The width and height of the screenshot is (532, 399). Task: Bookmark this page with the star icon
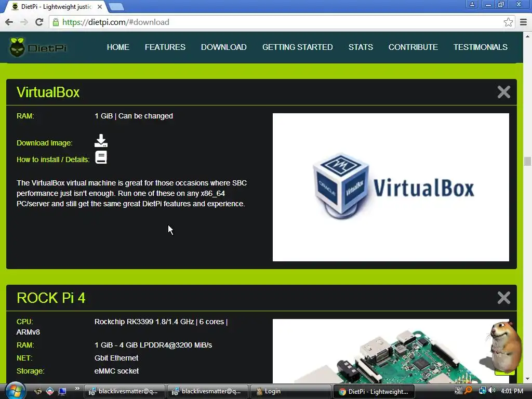(x=508, y=22)
